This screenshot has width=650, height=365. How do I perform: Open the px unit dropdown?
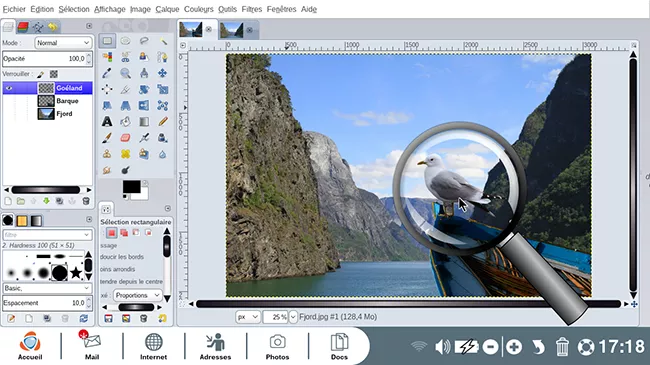pyautogui.click(x=248, y=317)
